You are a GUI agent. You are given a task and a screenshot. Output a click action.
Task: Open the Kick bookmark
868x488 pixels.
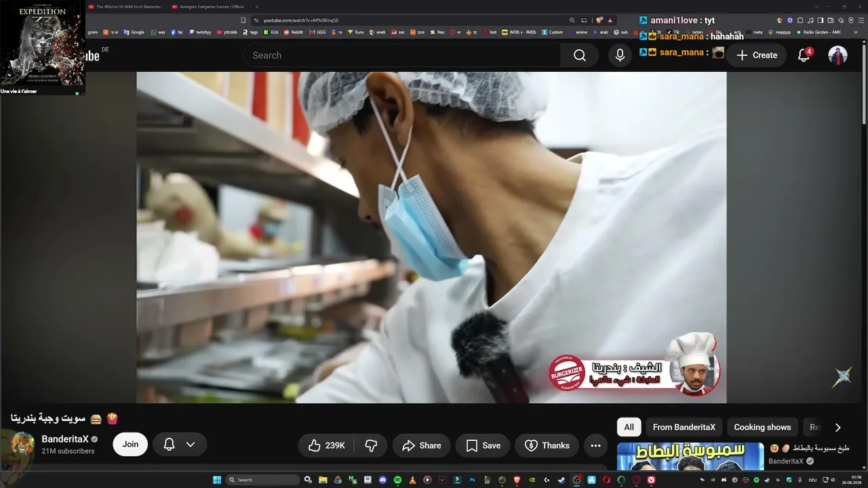[270, 32]
